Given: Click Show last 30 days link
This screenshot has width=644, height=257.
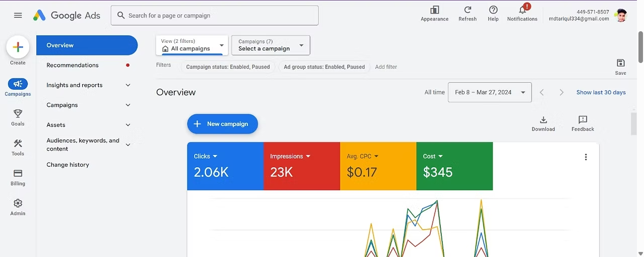Looking at the screenshot, I should pos(601,92).
